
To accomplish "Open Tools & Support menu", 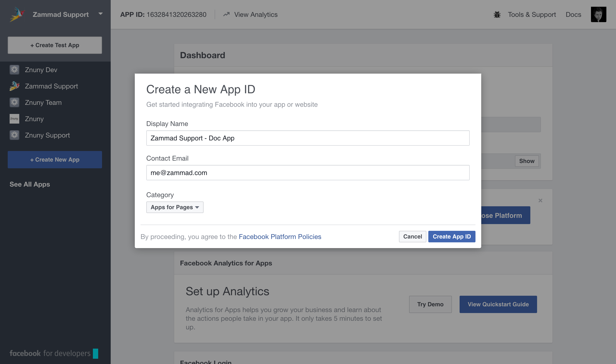I will [x=532, y=14].
